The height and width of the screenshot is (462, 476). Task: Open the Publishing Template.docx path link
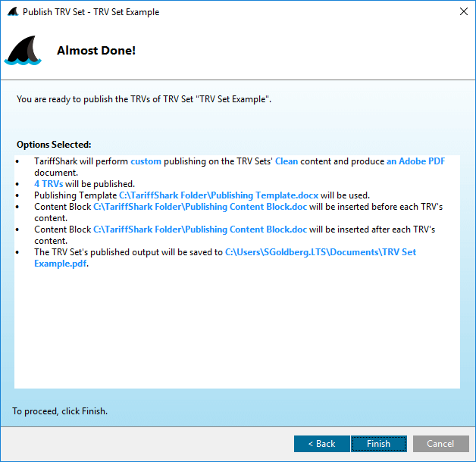218,195
